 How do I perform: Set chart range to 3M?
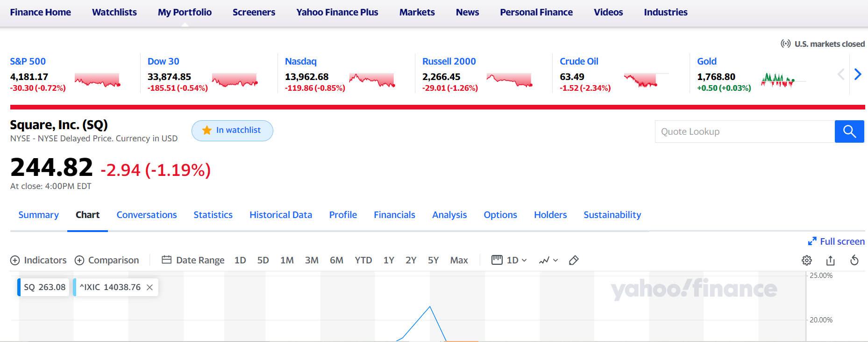coord(312,260)
